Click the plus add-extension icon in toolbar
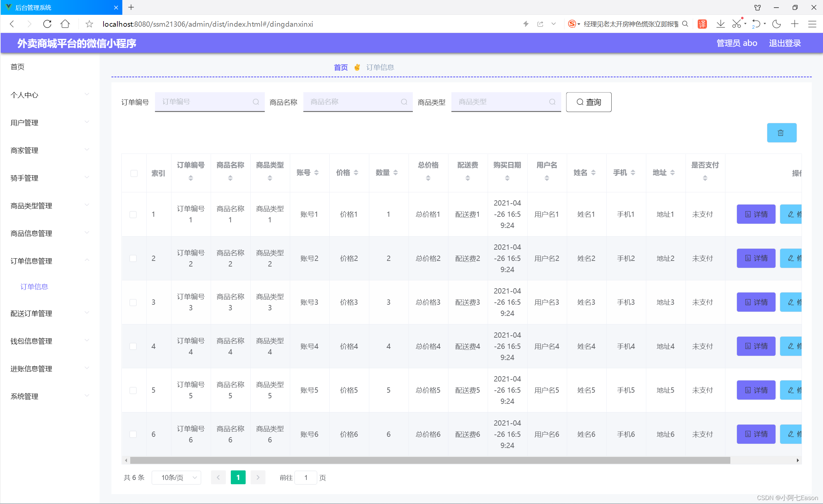This screenshot has width=823, height=504. (x=795, y=24)
